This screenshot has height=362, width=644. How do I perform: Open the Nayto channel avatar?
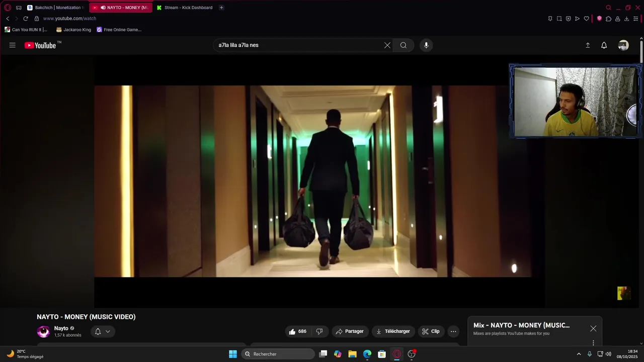coord(44,331)
